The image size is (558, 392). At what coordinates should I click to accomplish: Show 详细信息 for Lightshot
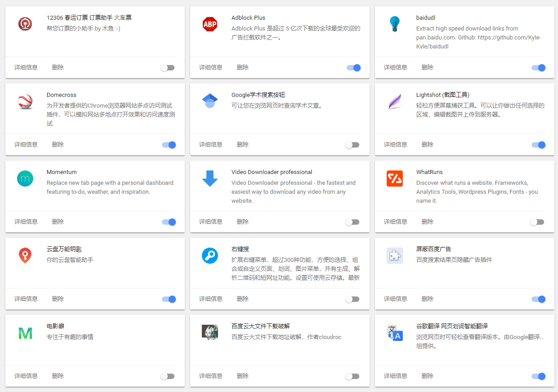pyautogui.click(x=396, y=144)
